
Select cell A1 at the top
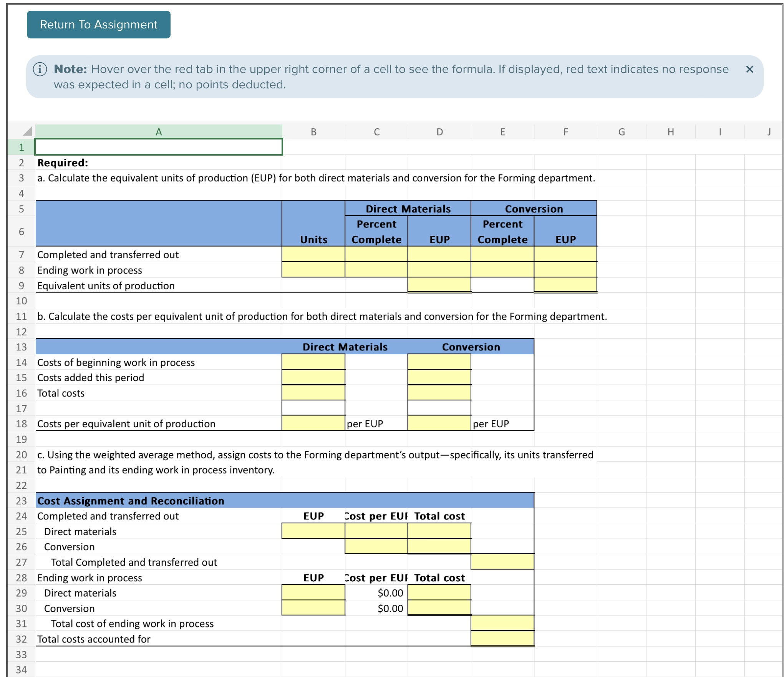pos(158,147)
